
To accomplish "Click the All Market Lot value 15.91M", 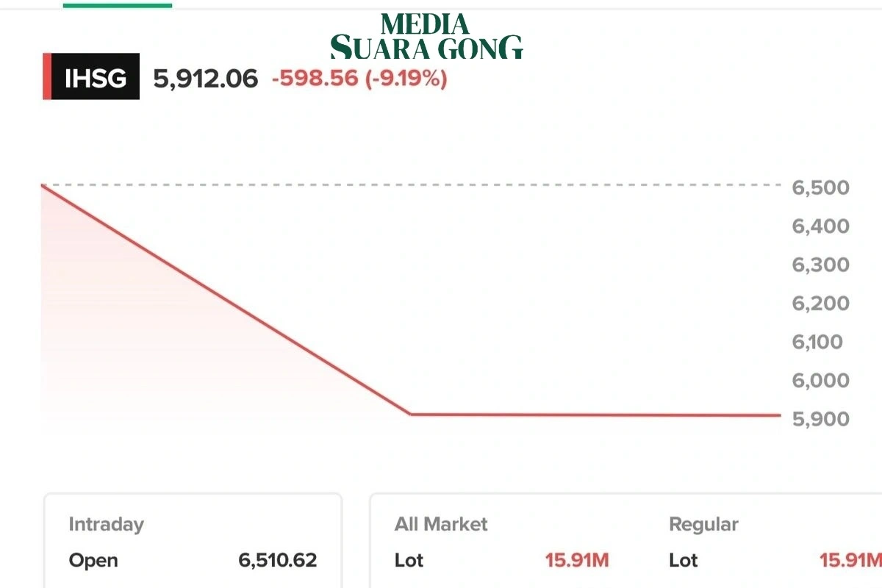I will point(577,560).
